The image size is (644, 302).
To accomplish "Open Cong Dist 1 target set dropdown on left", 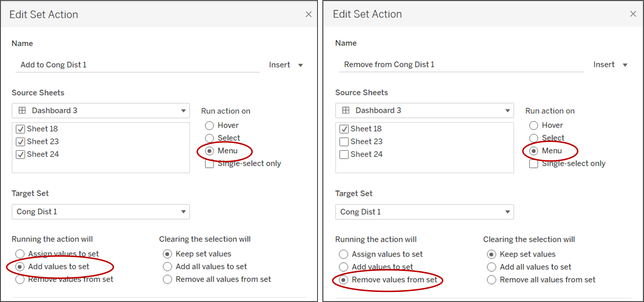I will point(100,212).
